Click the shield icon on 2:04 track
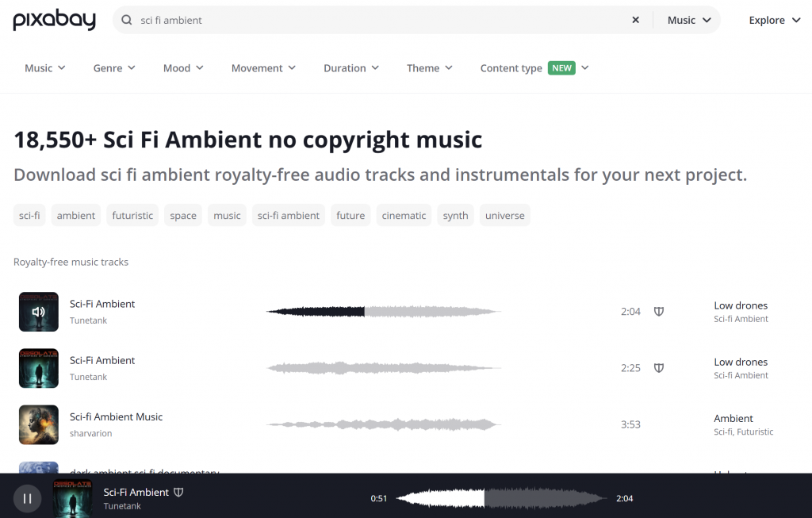Image resolution: width=812 pixels, height=518 pixels. click(658, 312)
